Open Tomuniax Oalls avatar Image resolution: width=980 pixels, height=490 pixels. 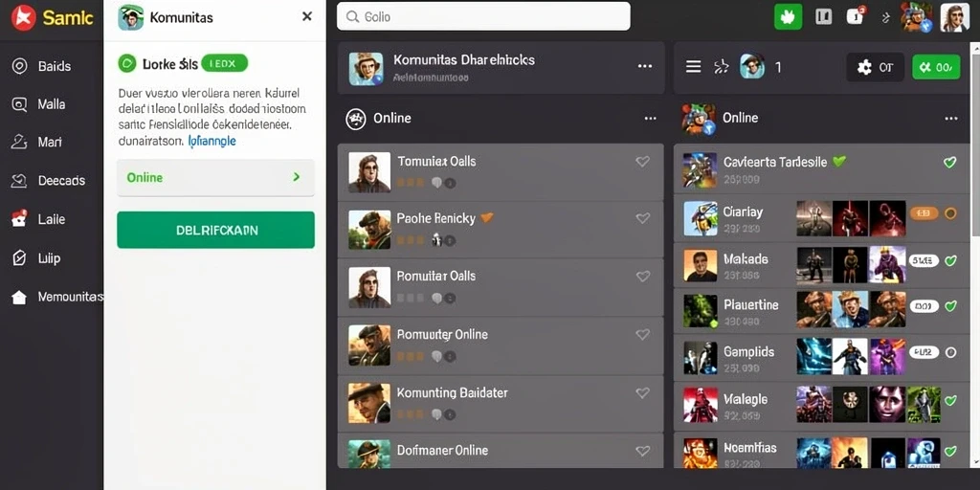pos(369,172)
